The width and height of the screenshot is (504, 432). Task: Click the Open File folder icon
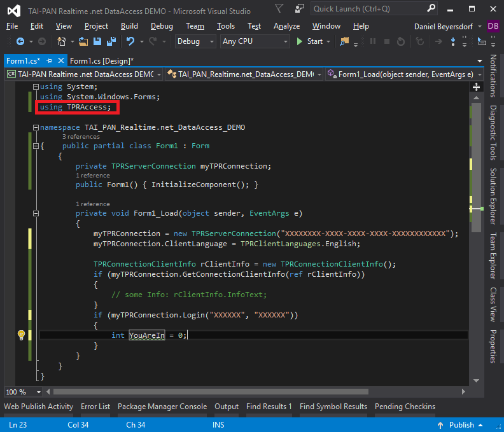coord(83,41)
